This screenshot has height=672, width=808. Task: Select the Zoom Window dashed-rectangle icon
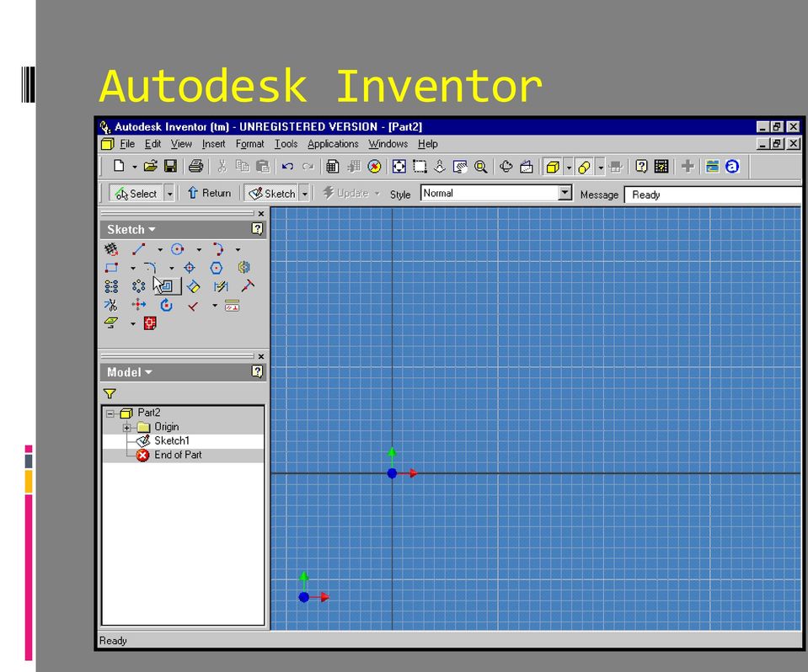[x=420, y=167]
